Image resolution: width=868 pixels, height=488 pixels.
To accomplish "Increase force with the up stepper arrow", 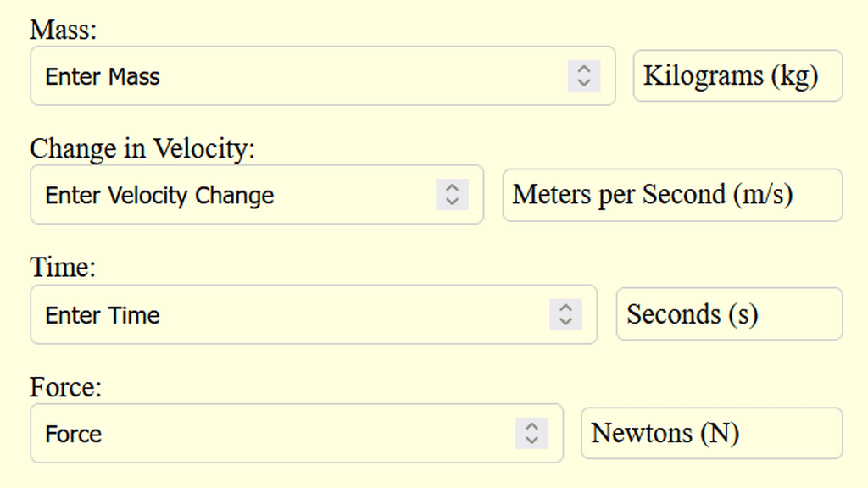I will point(531,427).
